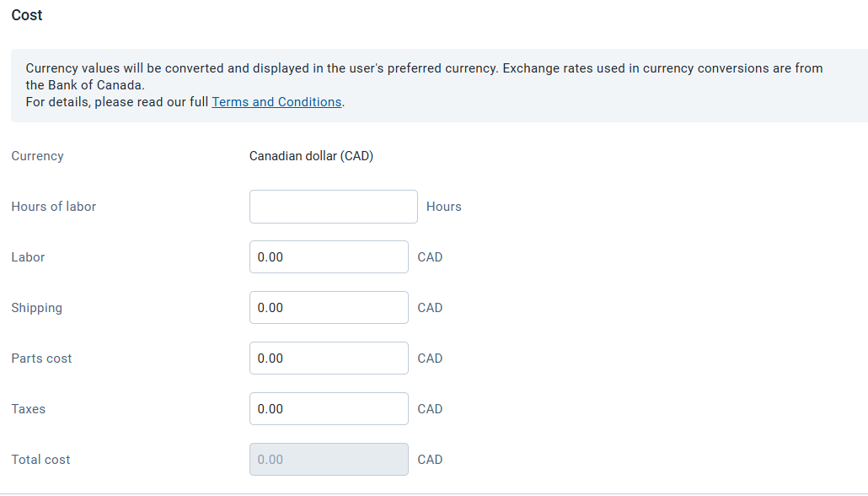868x496 pixels.
Task: Click the Parts cost label
Action: coord(41,359)
